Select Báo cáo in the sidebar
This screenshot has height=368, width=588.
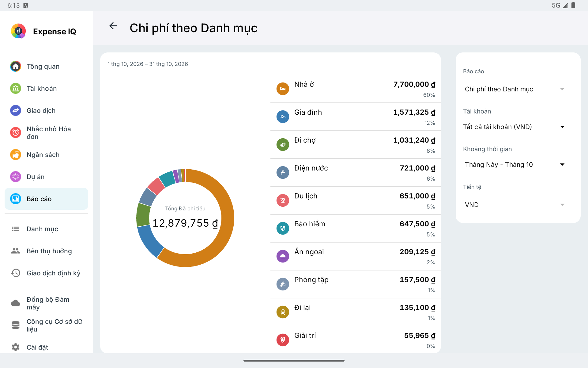(46, 199)
